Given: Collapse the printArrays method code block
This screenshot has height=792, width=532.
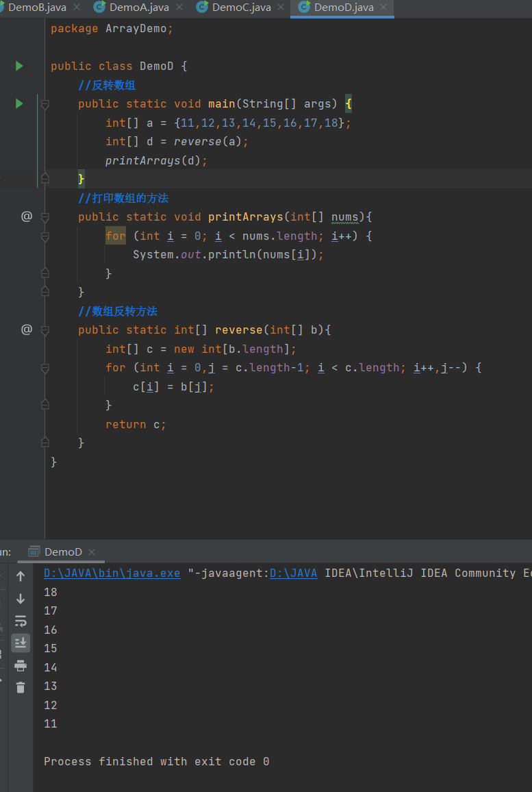Looking at the screenshot, I should tap(45, 217).
